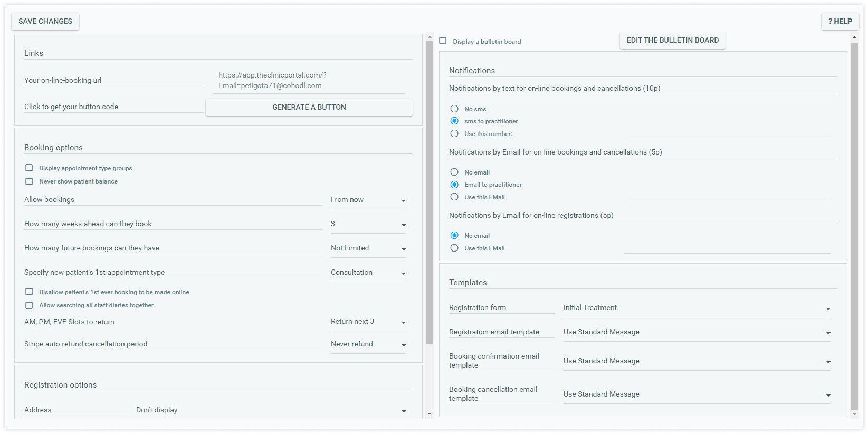Open the Registration form Initial Treatment dropdown

(697, 308)
